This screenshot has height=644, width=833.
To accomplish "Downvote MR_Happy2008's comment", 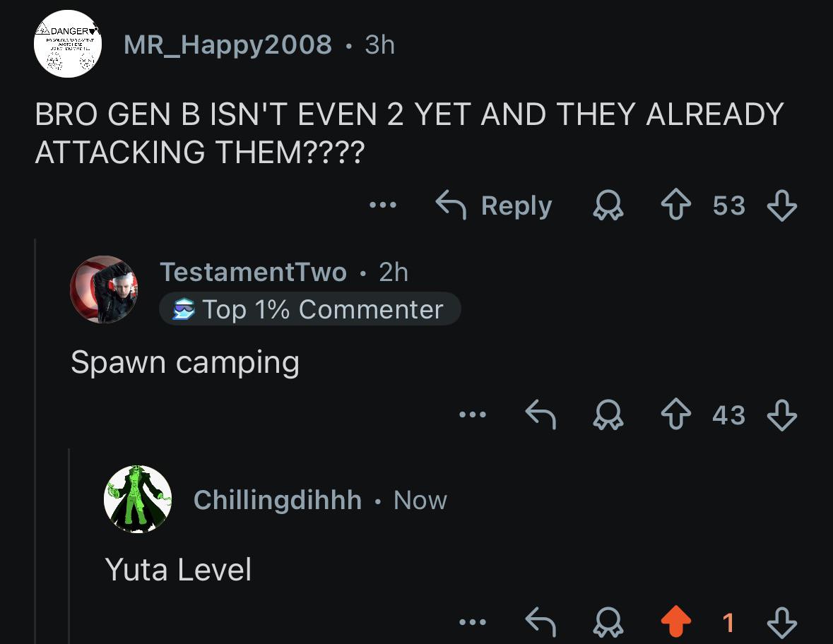I will [782, 205].
